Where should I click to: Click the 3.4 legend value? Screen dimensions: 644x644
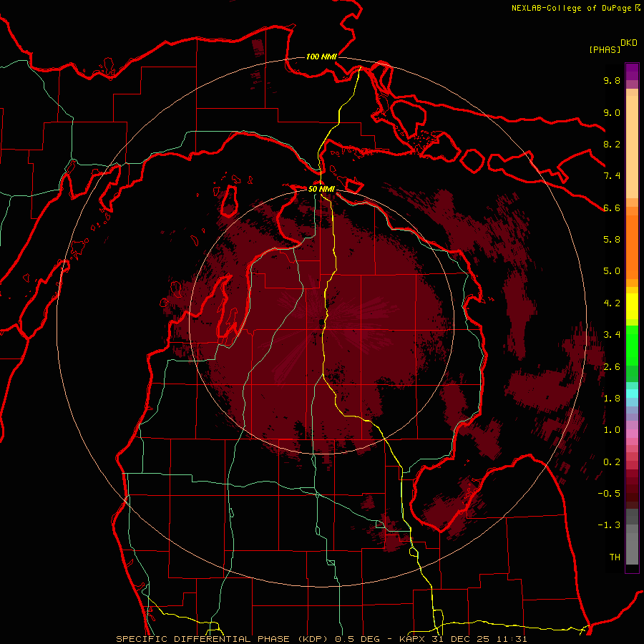(612, 335)
